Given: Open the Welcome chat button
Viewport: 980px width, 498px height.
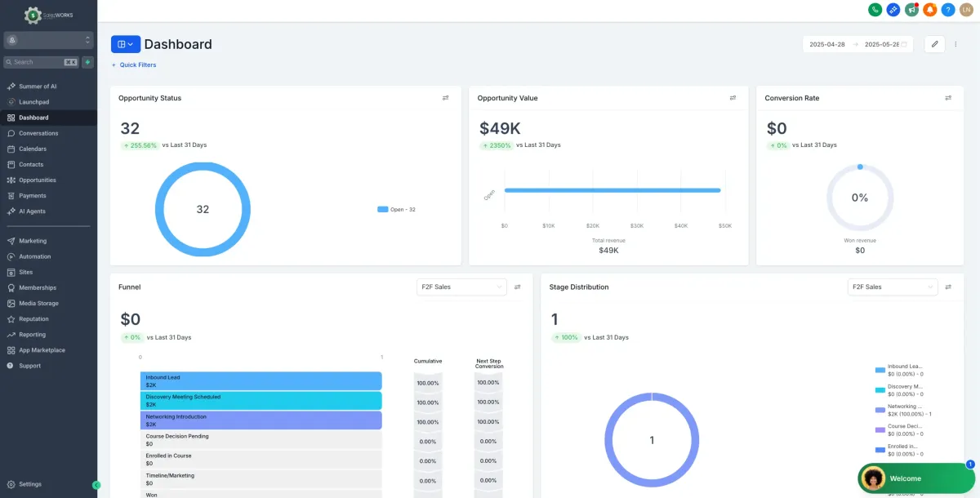Looking at the screenshot, I should tap(915, 478).
